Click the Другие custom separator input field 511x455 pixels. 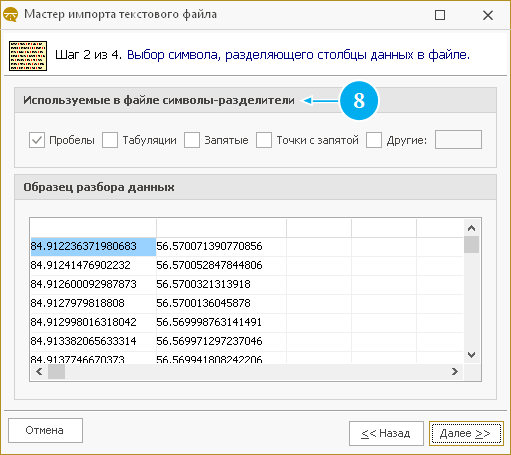click(x=458, y=140)
